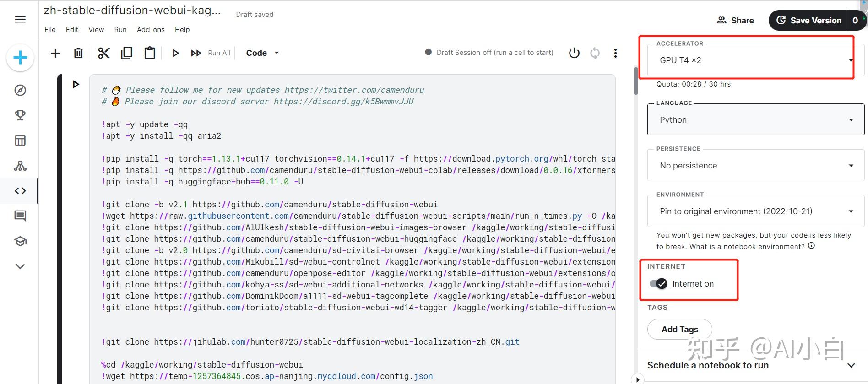Click the blue Create plus button
This screenshot has height=384, width=868.
[x=20, y=58]
